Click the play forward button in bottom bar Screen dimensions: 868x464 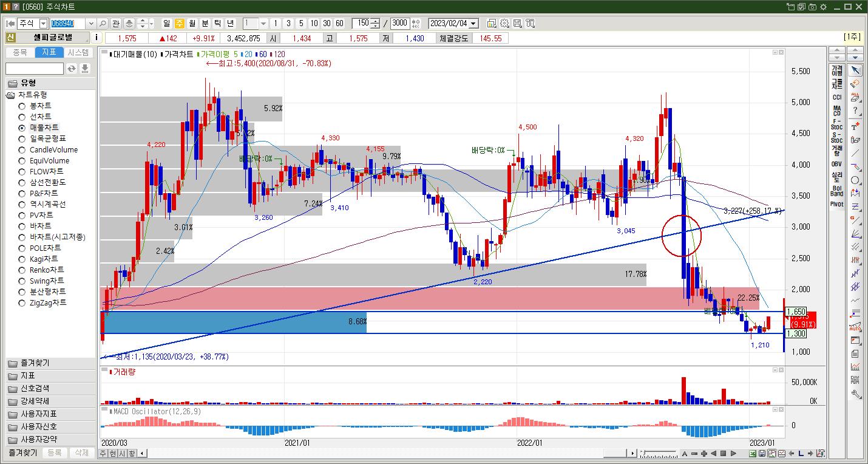pos(733,453)
